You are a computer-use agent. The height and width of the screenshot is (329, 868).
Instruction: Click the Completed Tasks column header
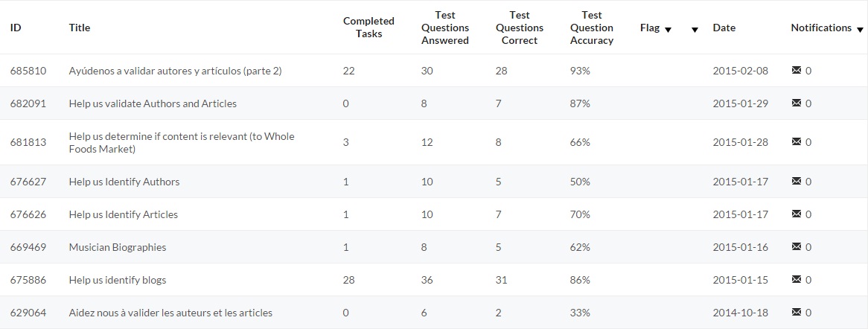(x=368, y=28)
